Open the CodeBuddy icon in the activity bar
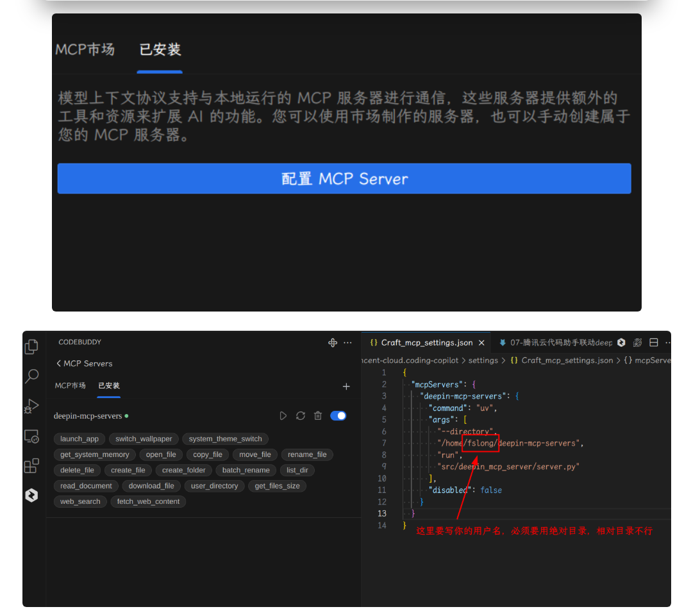Screen dimensions: 700x616 coord(31,495)
